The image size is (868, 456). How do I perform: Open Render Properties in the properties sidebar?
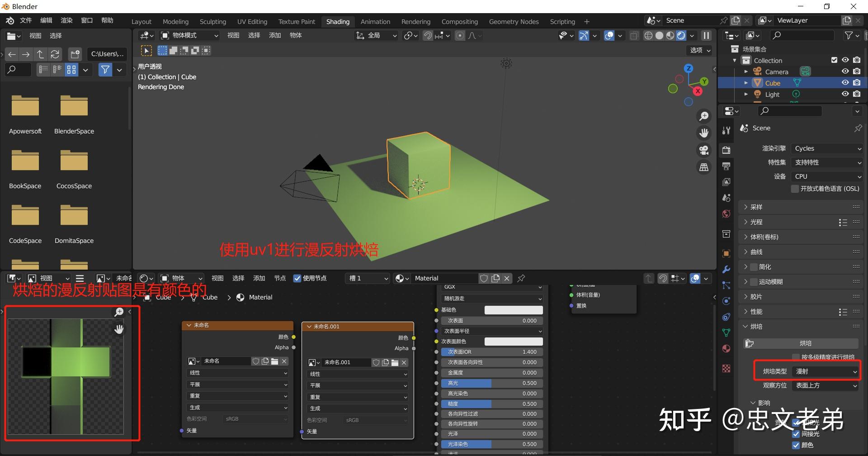coord(726,150)
